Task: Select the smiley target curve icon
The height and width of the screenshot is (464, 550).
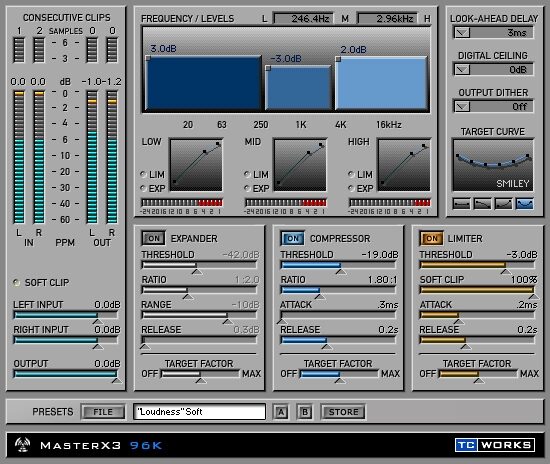Action: [524, 203]
